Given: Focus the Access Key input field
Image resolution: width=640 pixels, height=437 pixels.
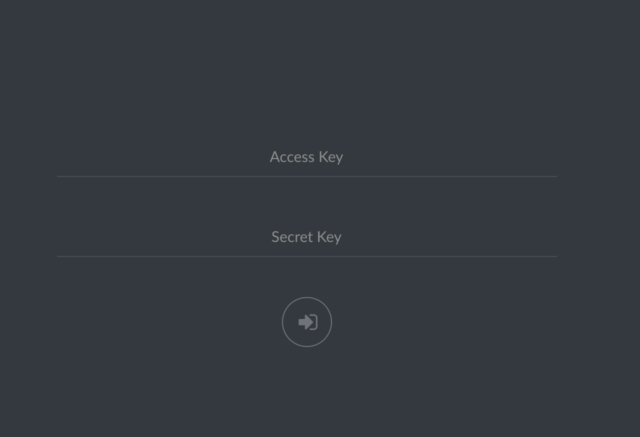Looking at the screenshot, I should 307,157.
